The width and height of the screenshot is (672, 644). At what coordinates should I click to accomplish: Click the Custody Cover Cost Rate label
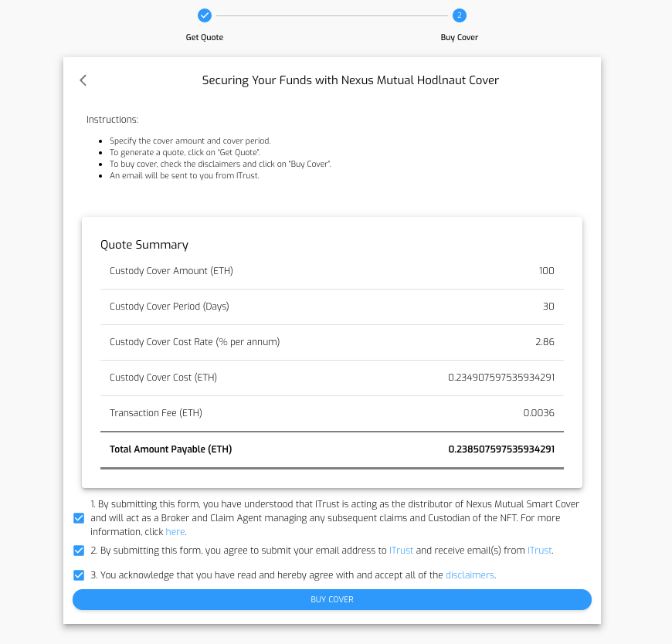[195, 342]
